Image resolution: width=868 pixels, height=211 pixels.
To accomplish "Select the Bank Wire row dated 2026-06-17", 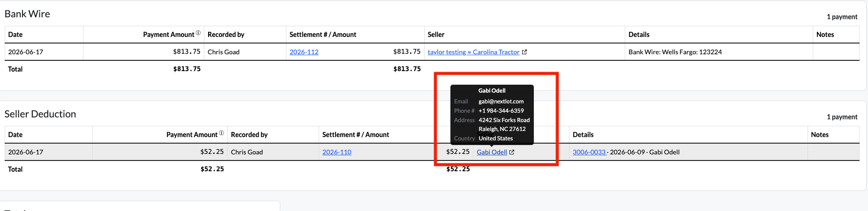I will click(432, 52).
